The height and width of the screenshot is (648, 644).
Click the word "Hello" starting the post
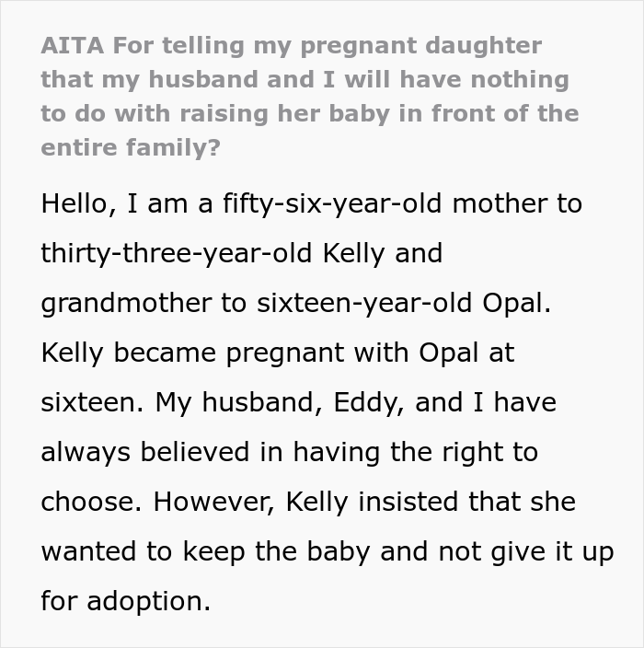click(75, 202)
